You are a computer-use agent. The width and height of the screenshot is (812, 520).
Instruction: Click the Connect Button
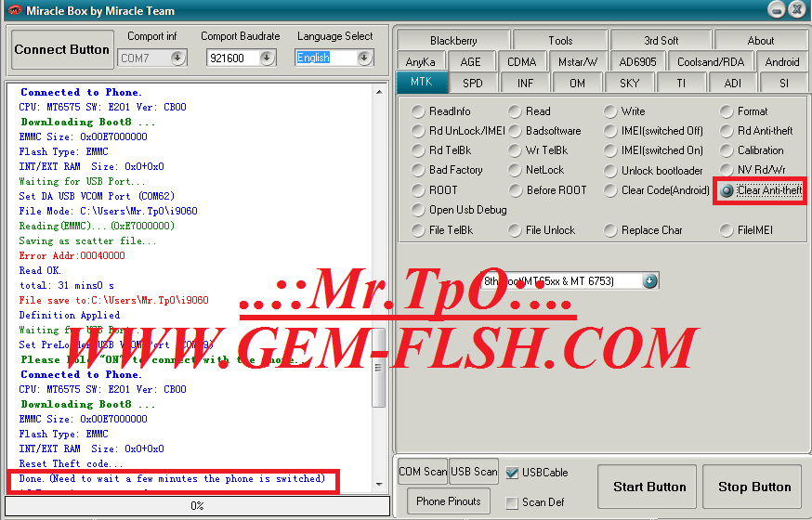click(x=62, y=49)
